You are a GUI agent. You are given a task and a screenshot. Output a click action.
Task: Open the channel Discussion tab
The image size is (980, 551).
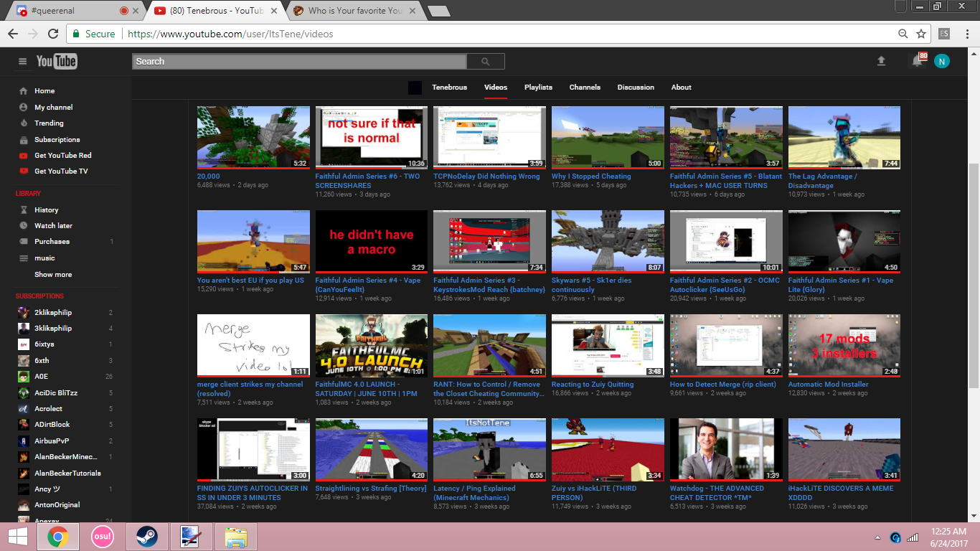(x=636, y=88)
